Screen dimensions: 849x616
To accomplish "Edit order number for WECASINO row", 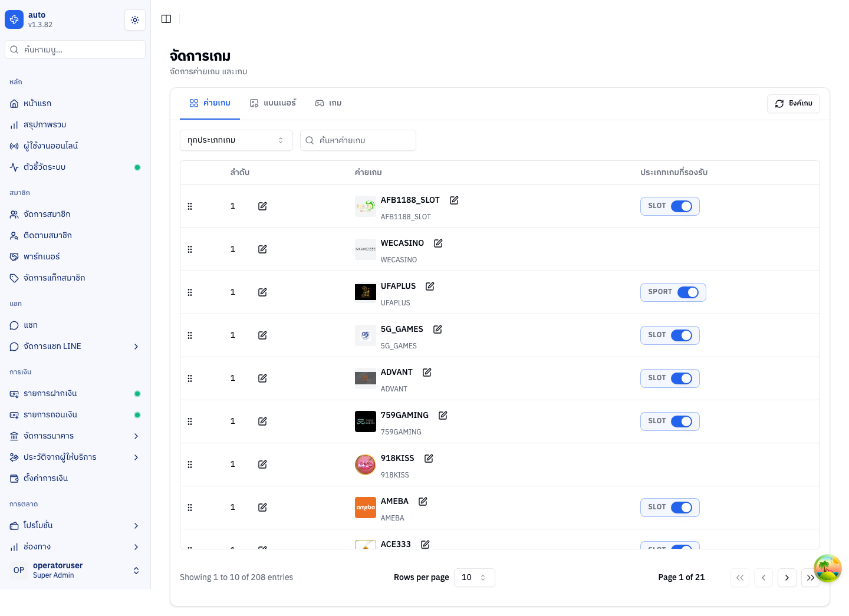I will [262, 249].
